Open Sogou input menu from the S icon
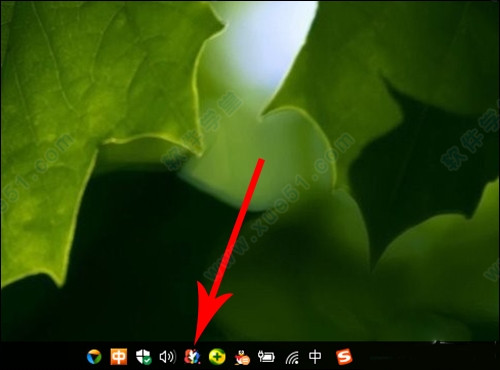 [344, 357]
